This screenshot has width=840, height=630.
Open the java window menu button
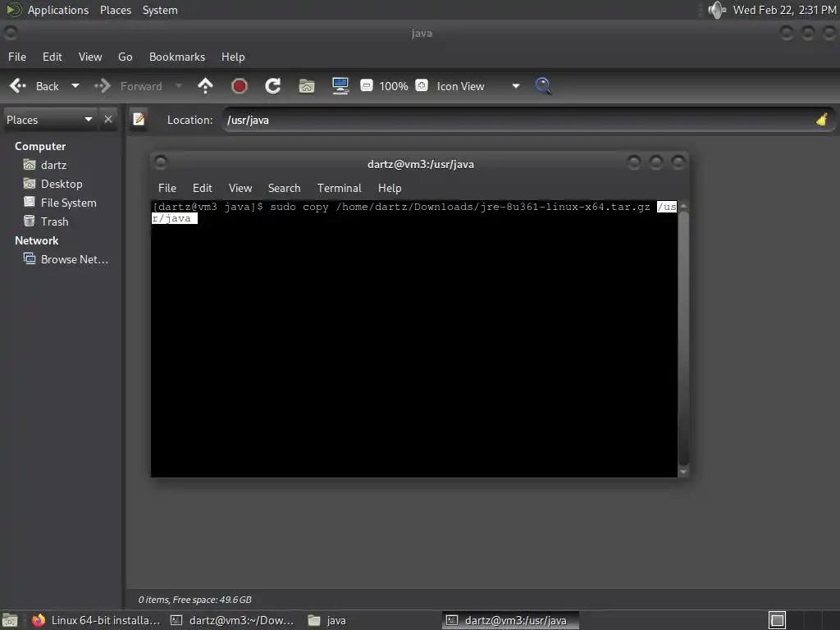click(10, 33)
